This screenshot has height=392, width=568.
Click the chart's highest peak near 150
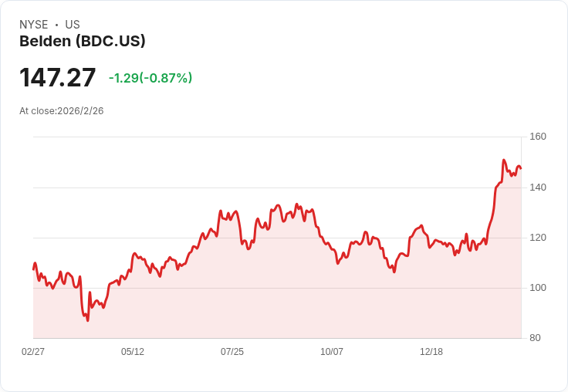click(503, 160)
